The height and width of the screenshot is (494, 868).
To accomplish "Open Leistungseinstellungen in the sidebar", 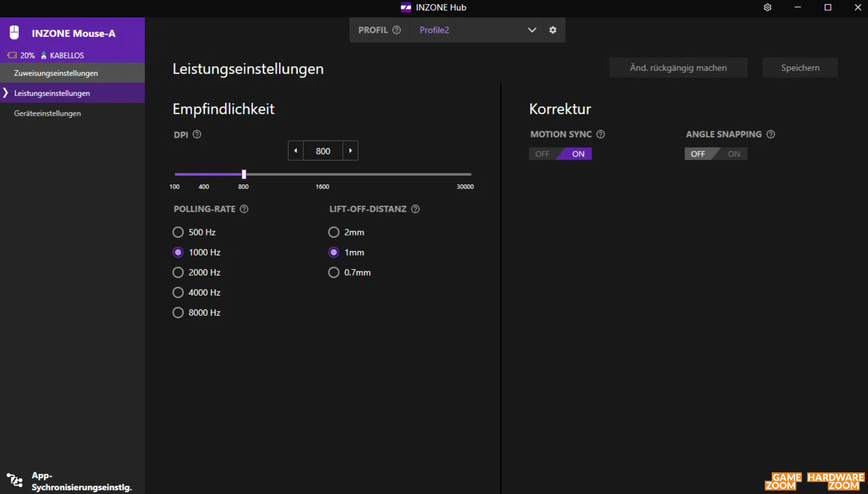I will (x=72, y=93).
